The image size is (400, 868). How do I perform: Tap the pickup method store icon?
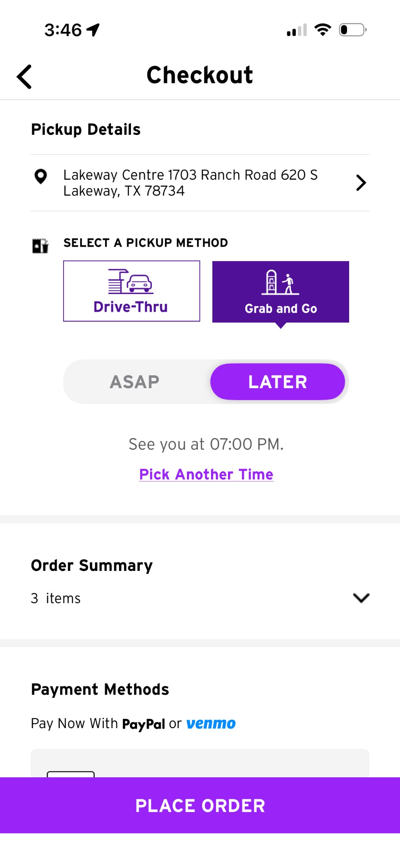41,245
